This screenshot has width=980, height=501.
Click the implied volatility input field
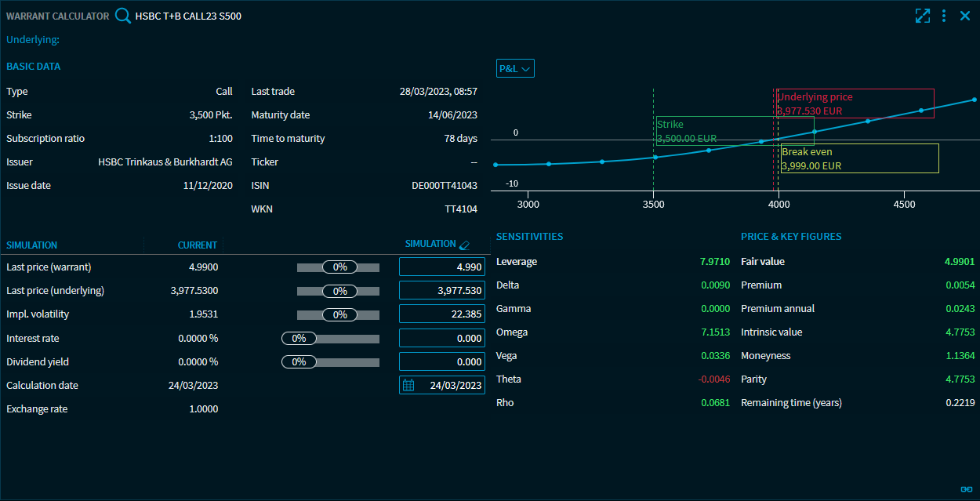[442, 314]
